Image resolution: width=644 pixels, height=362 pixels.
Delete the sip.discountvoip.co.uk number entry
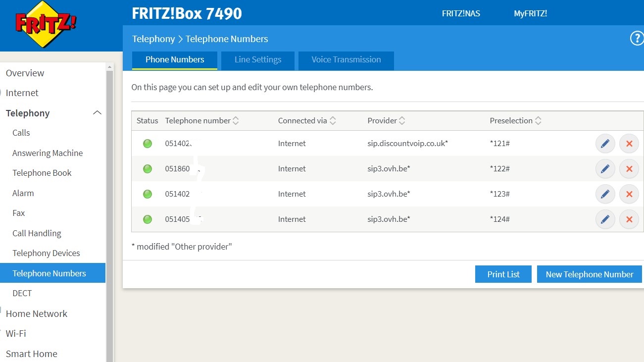(x=629, y=144)
